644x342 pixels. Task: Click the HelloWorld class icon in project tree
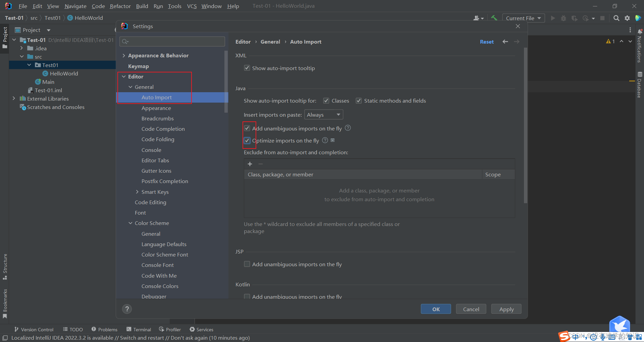(x=45, y=73)
